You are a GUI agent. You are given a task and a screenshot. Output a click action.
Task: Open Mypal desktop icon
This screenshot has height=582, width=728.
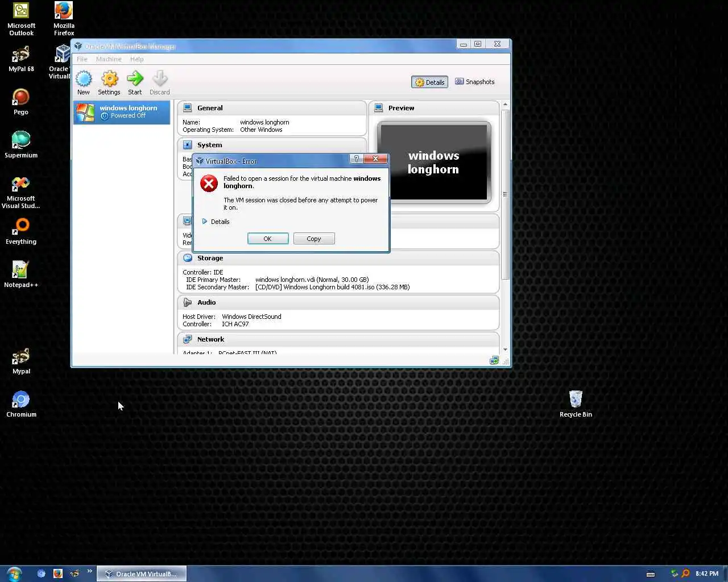click(x=21, y=361)
